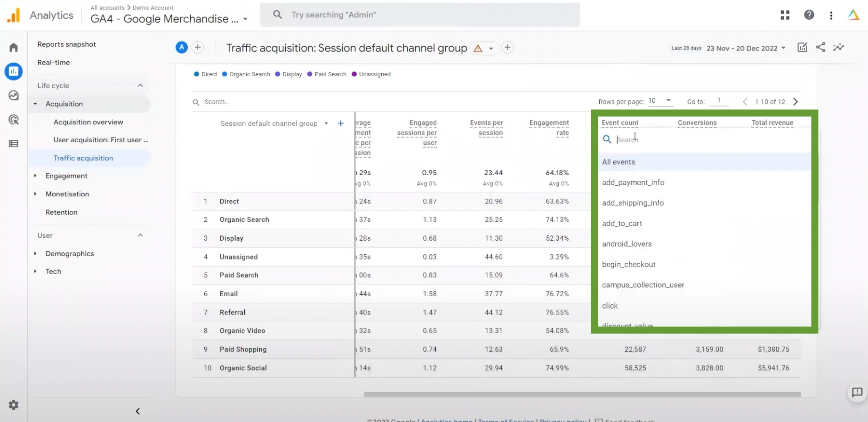Select Traffic acquisition in sidebar

(83, 158)
